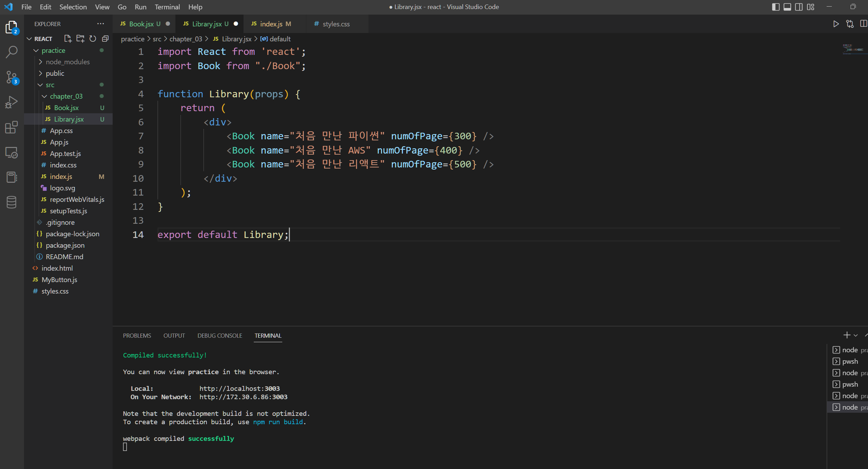
Task: Toggle secondary side bar layout icon
Action: tap(799, 7)
